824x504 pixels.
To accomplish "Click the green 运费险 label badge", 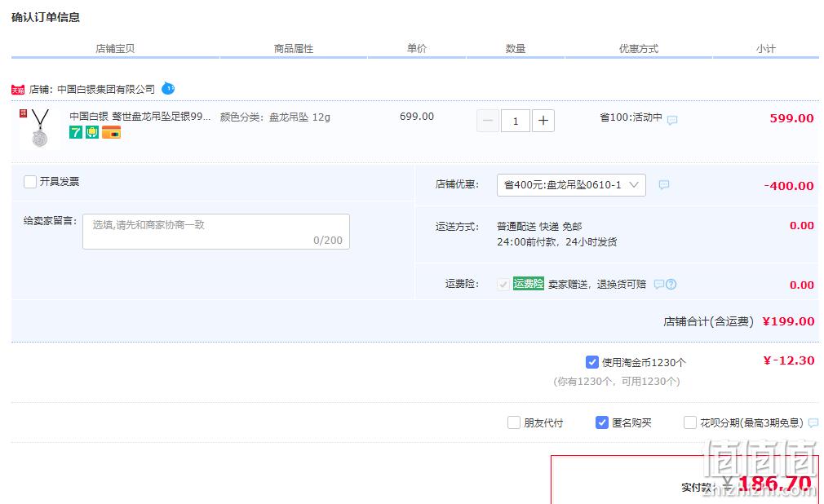I will (529, 284).
